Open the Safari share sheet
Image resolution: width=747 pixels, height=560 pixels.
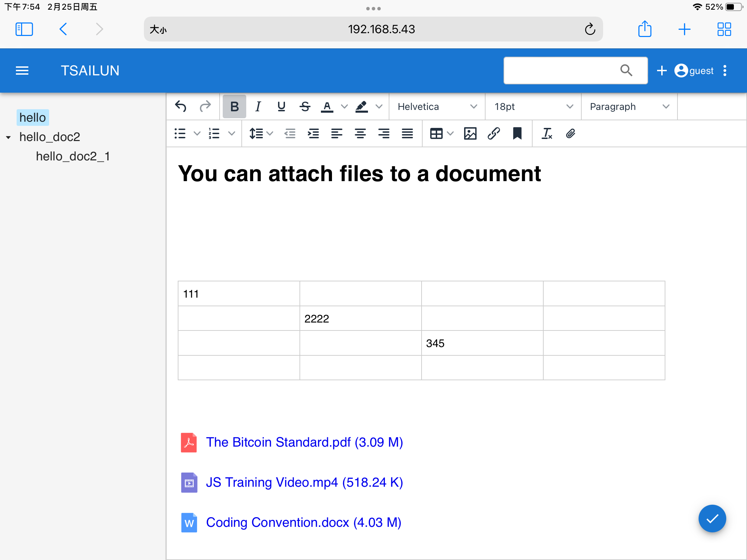(645, 29)
